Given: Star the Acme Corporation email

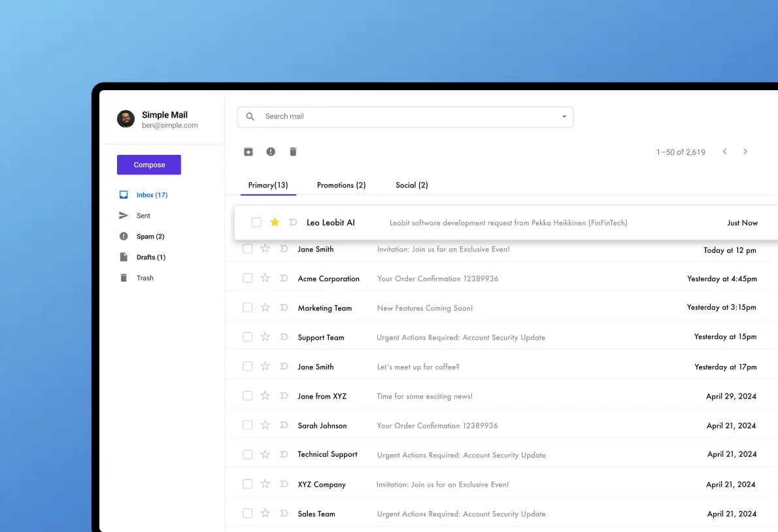Looking at the screenshot, I should coord(265,278).
